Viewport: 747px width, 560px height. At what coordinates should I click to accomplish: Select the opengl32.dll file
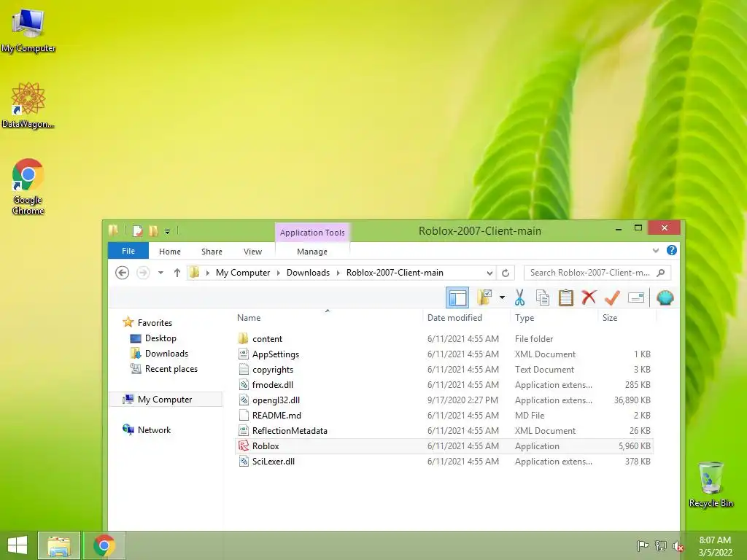tap(444, 400)
